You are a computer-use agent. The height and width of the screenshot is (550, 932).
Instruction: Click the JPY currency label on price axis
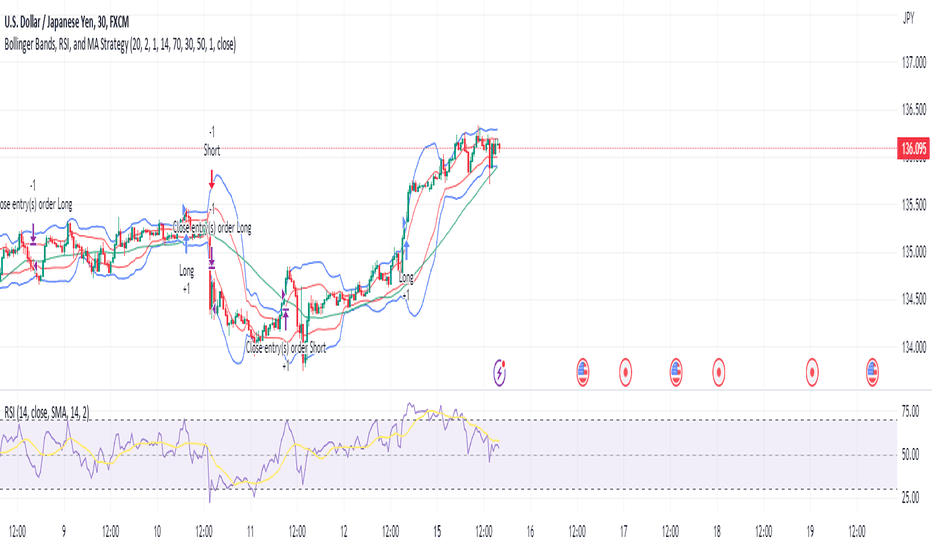coord(908,18)
